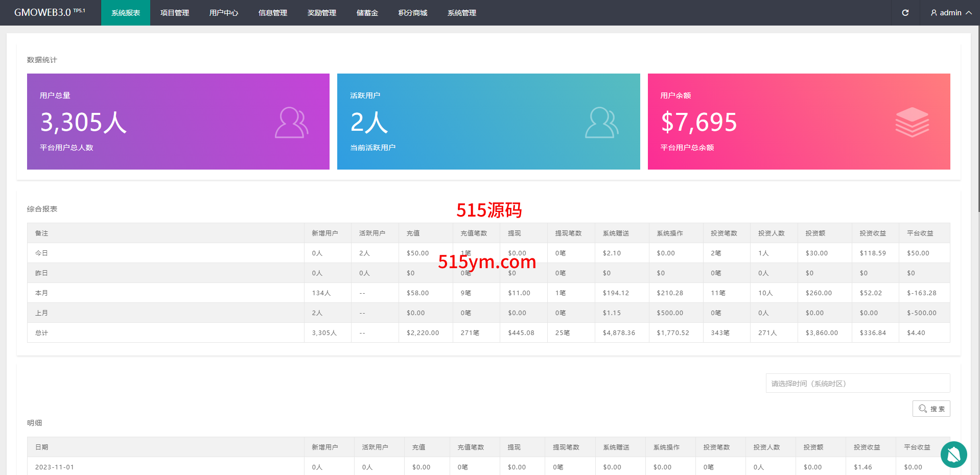The image size is (980, 475).
Task: Click the admin user profile icon
Action: tap(934, 13)
